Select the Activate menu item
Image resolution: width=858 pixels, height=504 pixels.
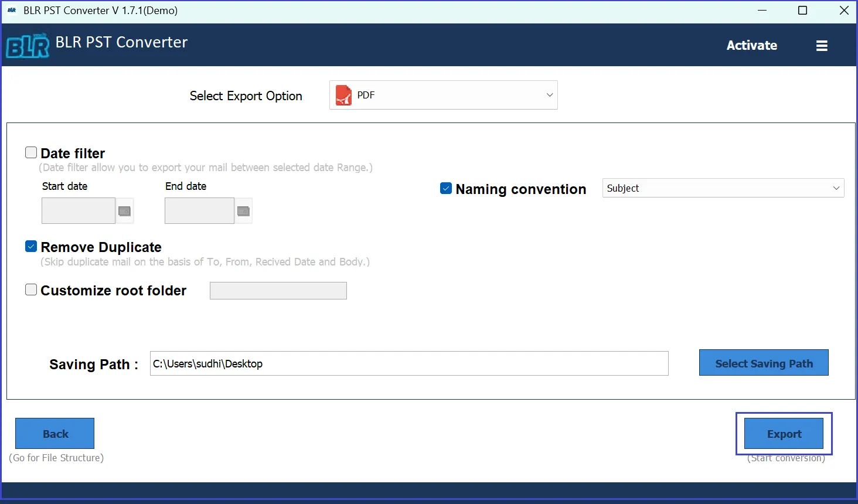[752, 45]
